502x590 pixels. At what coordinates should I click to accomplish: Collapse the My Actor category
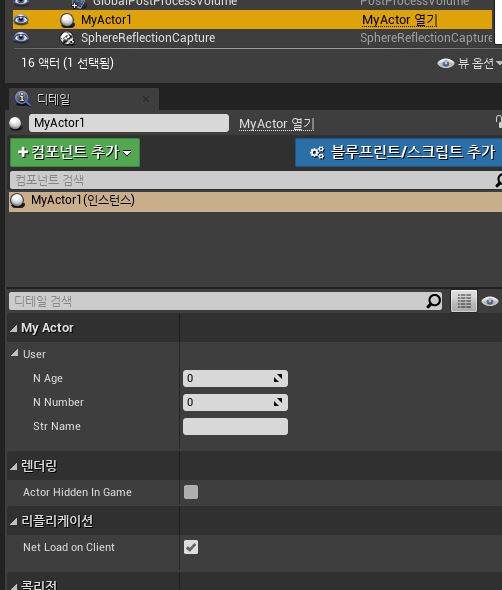[14, 328]
